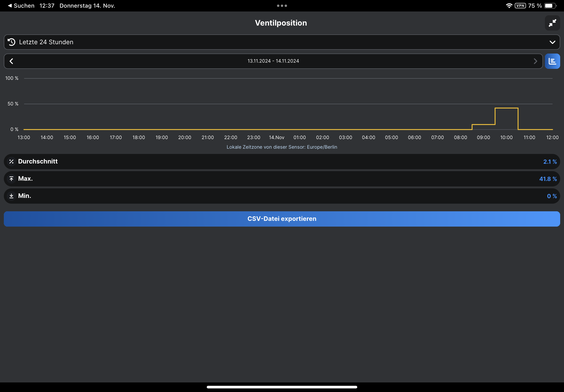Viewport: 564px width, 392px height.
Task: Click the Min. downward arrow icon
Action: click(11, 196)
